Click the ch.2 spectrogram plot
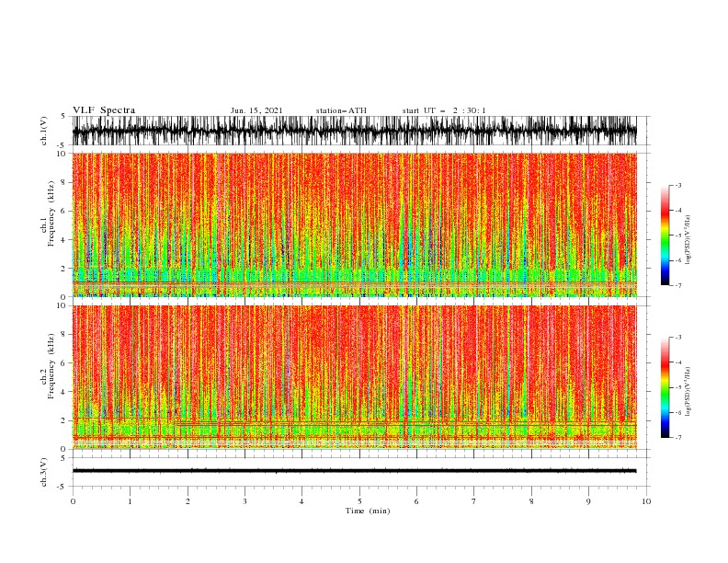The image size is (728, 563). tap(355, 377)
